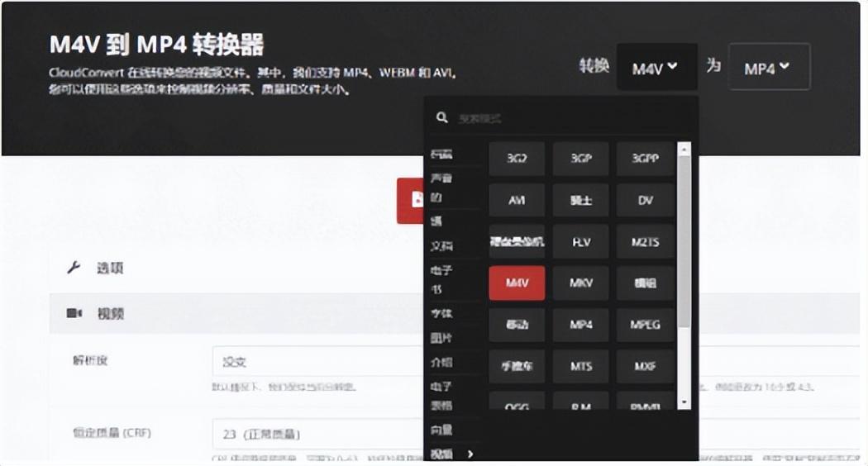Choose the MXF format
Image resolution: width=868 pixels, height=466 pixels.
(x=645, y=366)
